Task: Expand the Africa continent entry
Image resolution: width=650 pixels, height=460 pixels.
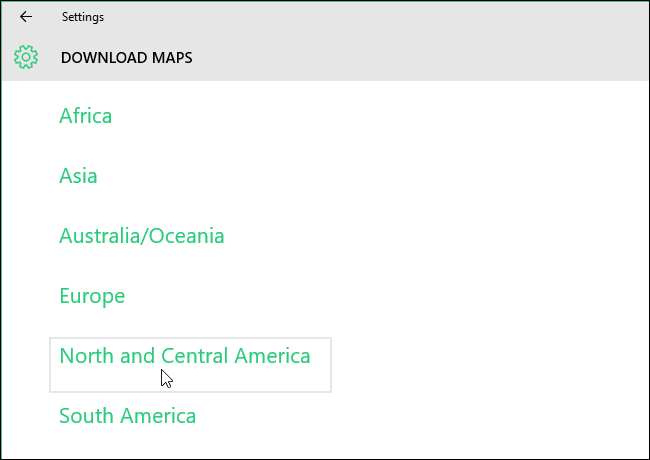Action: point(86,116)
